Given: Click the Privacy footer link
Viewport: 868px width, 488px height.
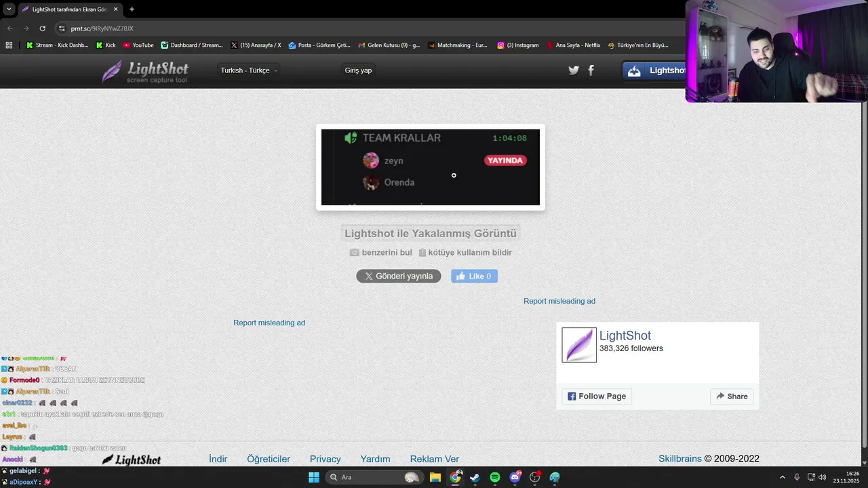Looking at the screenshot, I should coord(325,459).
